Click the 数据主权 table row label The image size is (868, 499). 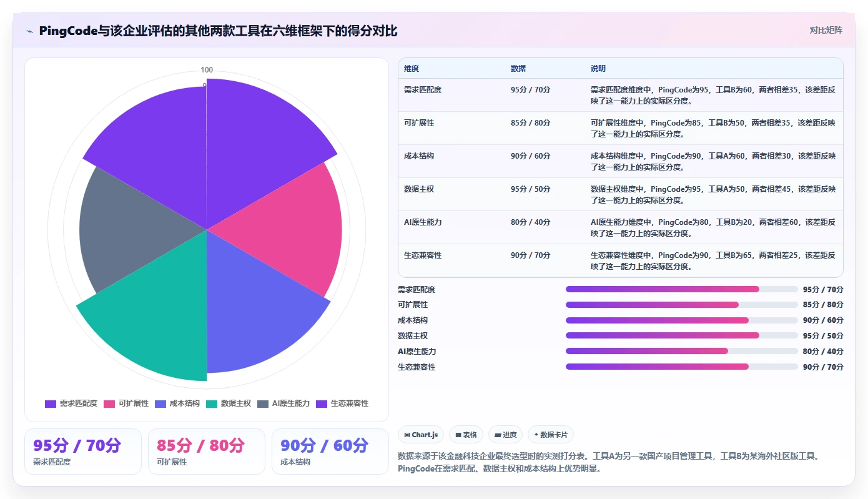[419, 189]
